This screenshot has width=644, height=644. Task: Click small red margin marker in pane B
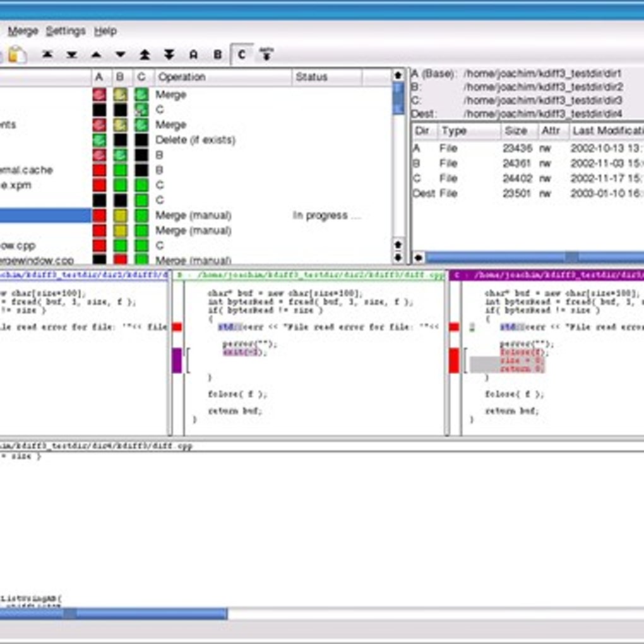click(177, 327)
